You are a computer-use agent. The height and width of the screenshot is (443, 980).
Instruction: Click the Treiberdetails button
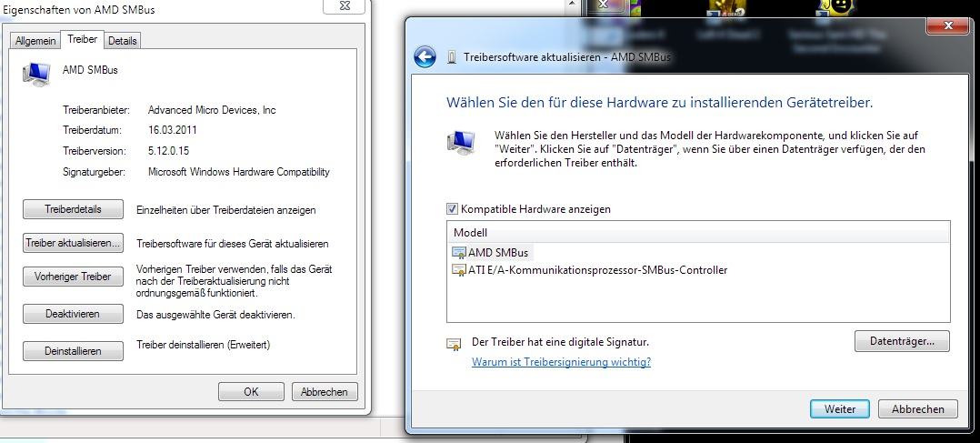point(73,209)
